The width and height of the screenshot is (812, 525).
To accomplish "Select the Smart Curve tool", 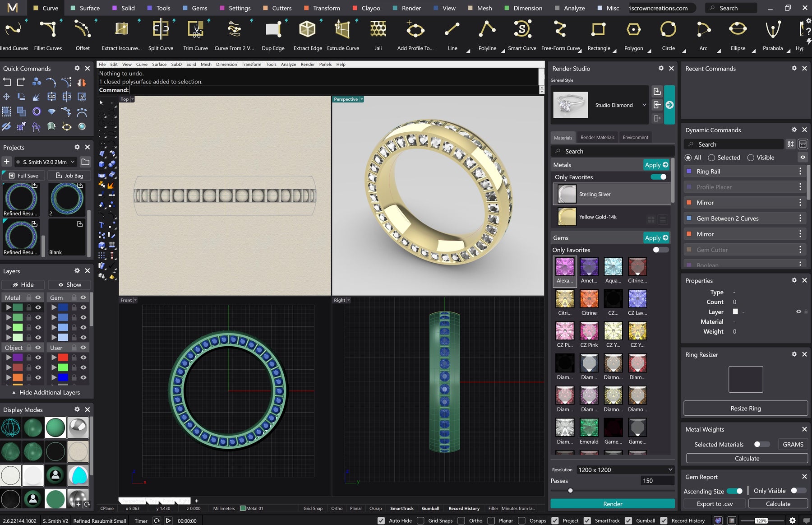I will (x=522, y=32).
